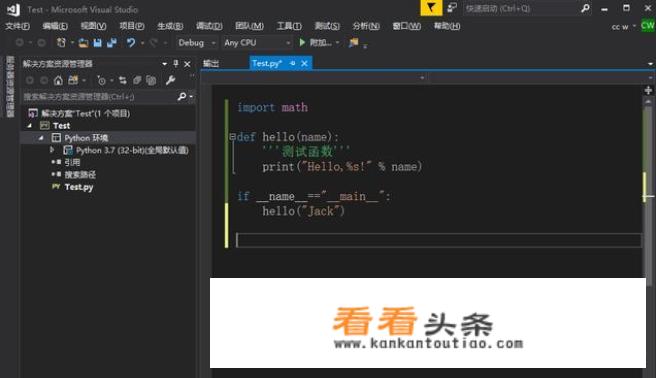Open the 视图(V) menu
Image resolution: width=656 pixels, height=378 pixels.
coord(93,26)
